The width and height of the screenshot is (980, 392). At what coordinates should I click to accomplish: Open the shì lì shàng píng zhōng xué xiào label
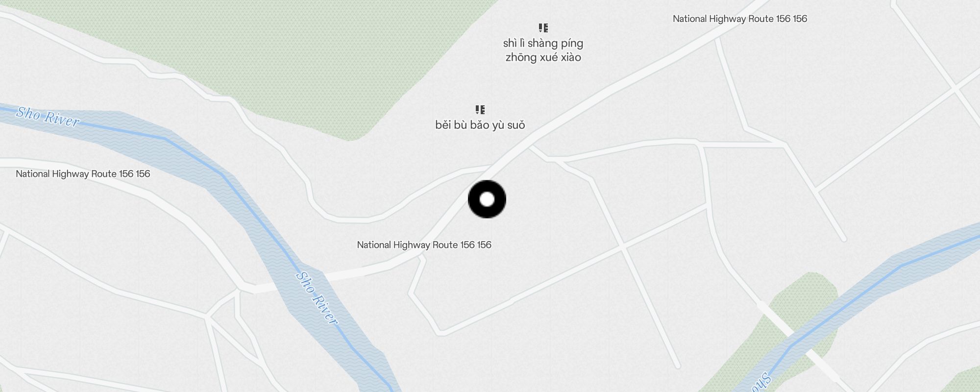tap(543, 50)
